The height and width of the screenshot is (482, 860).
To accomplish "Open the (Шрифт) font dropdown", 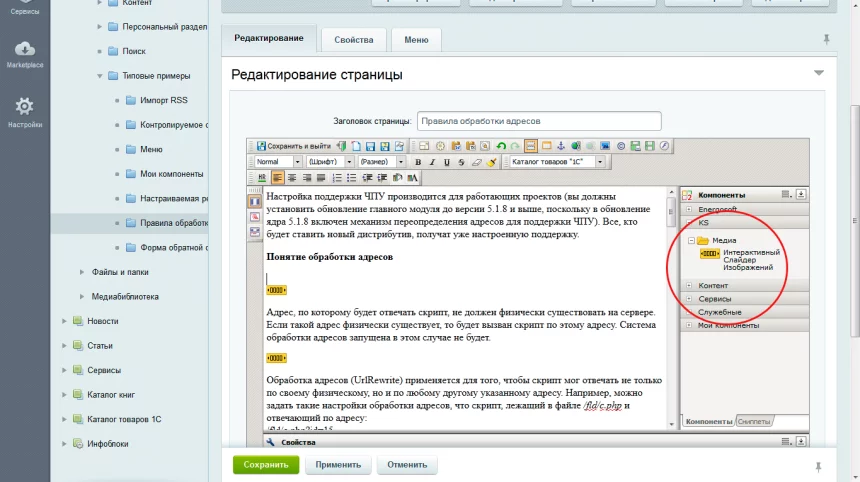I will (330, 162).
